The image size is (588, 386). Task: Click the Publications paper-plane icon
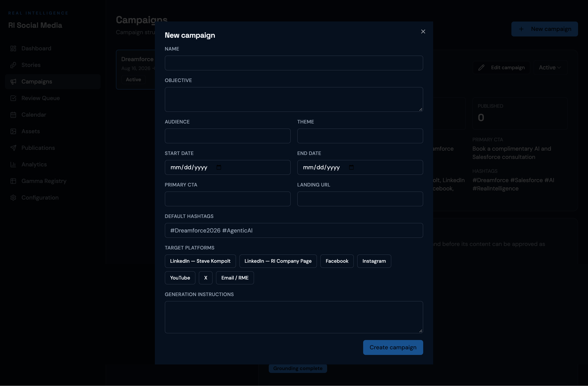pyautogui.click(x=13, y=148)
